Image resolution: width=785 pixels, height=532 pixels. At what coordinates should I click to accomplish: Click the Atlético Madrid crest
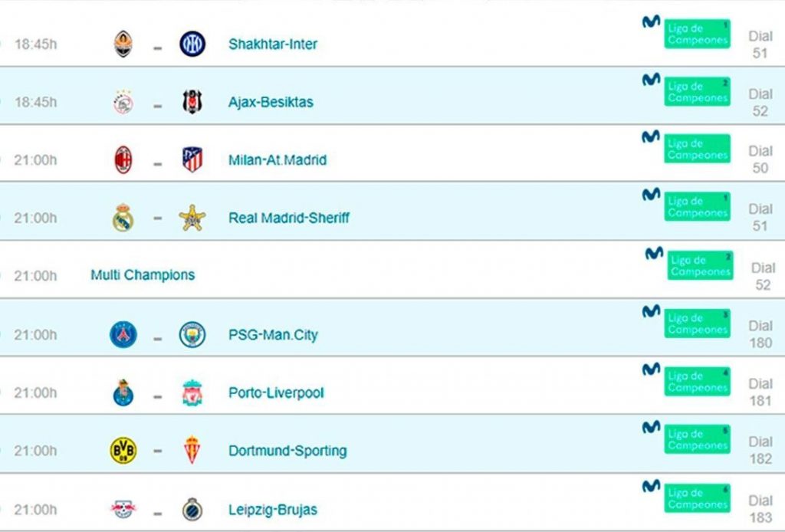192,159
